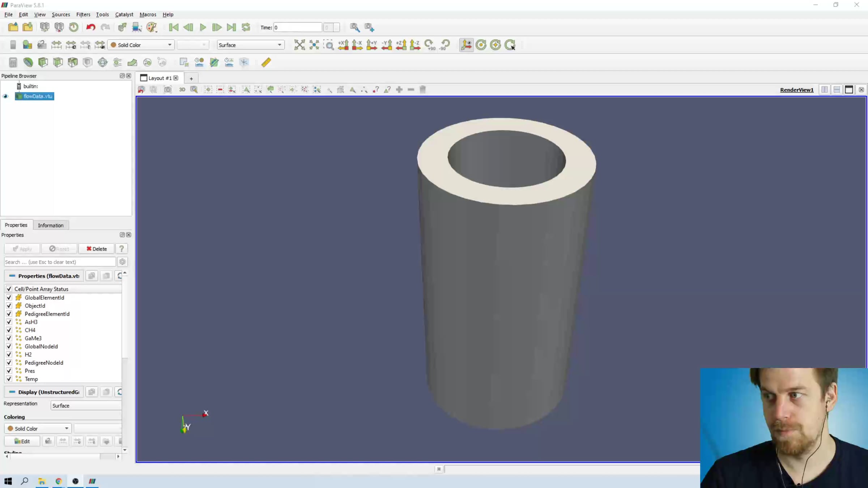
Task: Jump to the first frame
Action: click(174, 27)
